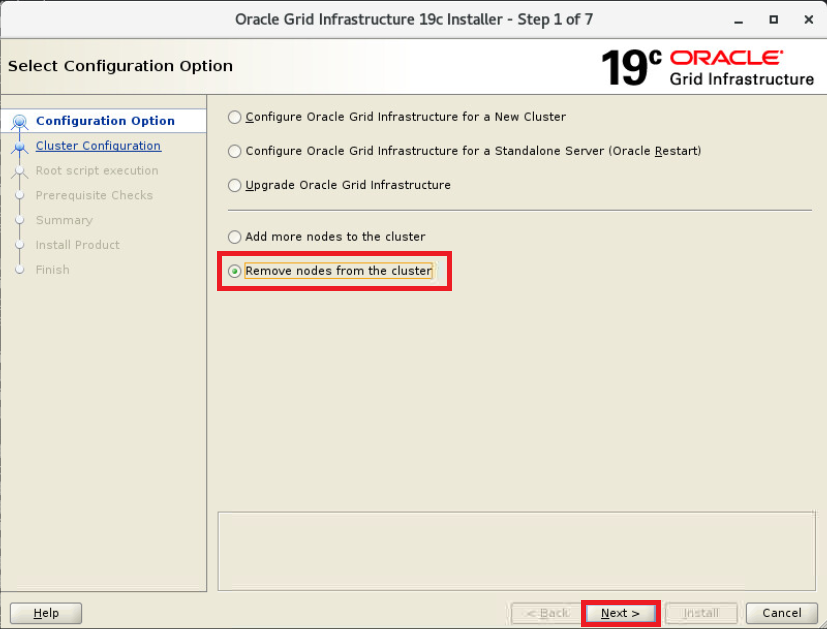Click the Root script execution step
Screen dimensions: 827x629
pyautogui.click(x=97, y=170)
